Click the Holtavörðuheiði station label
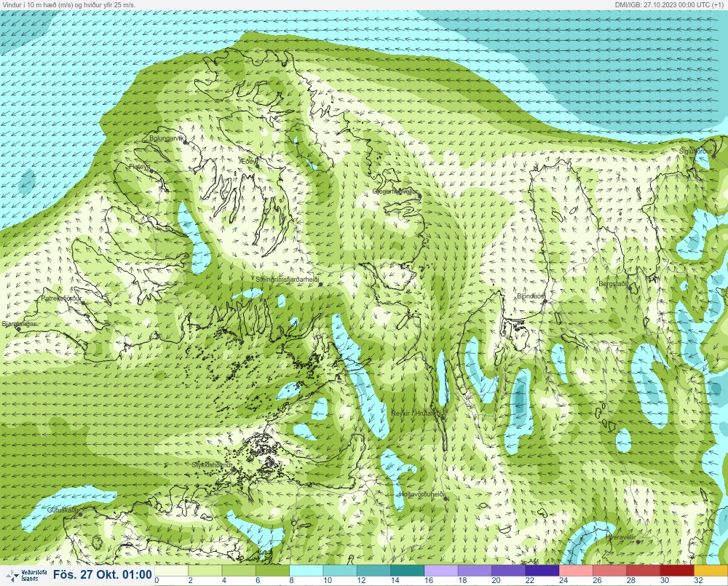This screenshot has width=728, height=586. tap(422, 494)
